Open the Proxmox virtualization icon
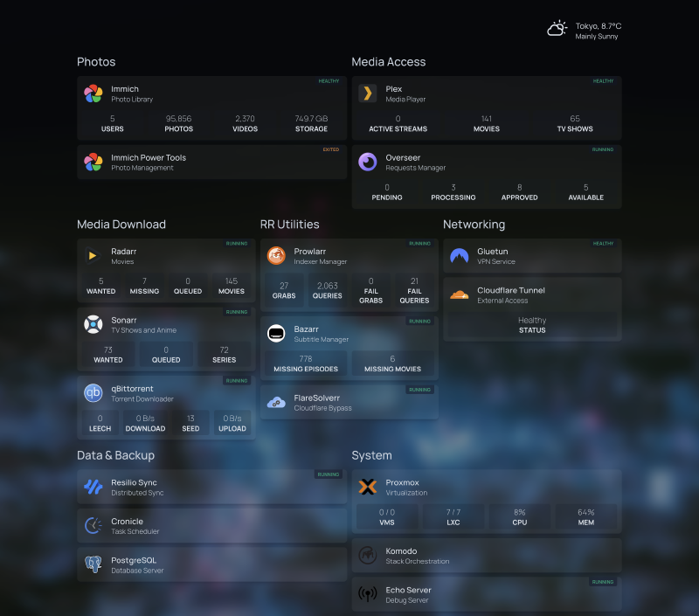The height and width of the screenshot is (616, 699). click(x=368, y=488)
